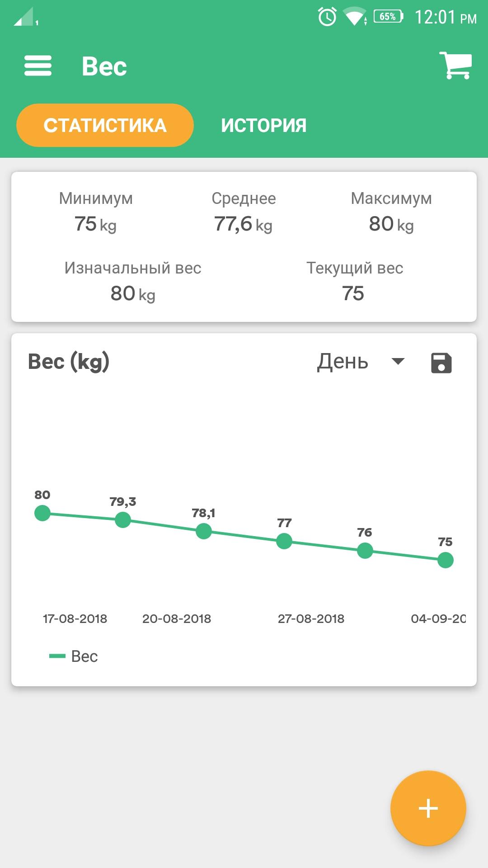This screenshot has height=868, width=488.
Task: Switch to the СТАТИСТИКА tab
Action: pyautogui.click(x=105, y=125)
